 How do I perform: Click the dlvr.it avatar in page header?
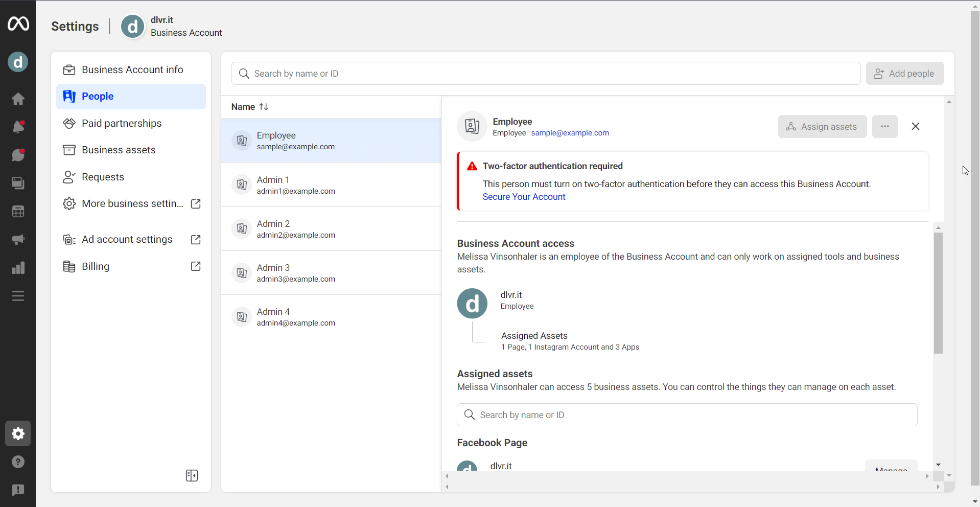(133, 27)
